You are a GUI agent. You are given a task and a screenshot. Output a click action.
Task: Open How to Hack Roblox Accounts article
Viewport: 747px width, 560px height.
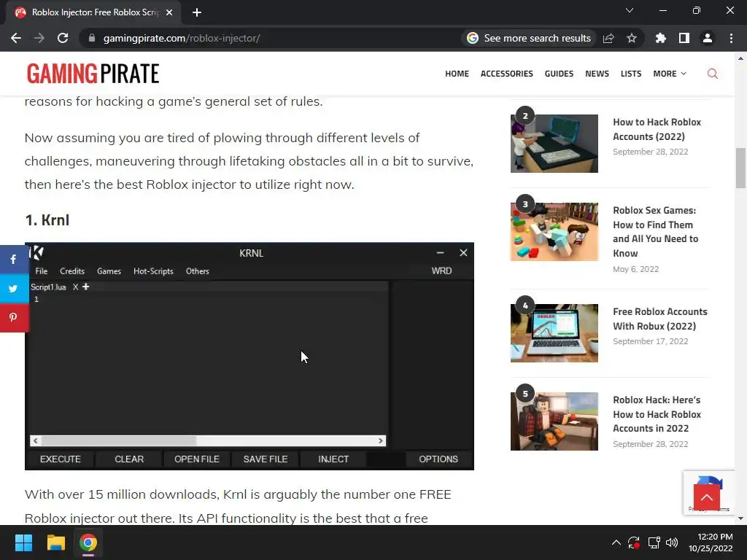tap(657, 129)
